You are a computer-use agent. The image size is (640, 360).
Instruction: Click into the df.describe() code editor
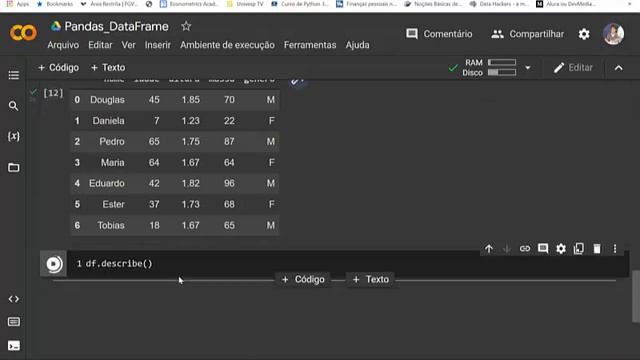(x=347, y=264)
